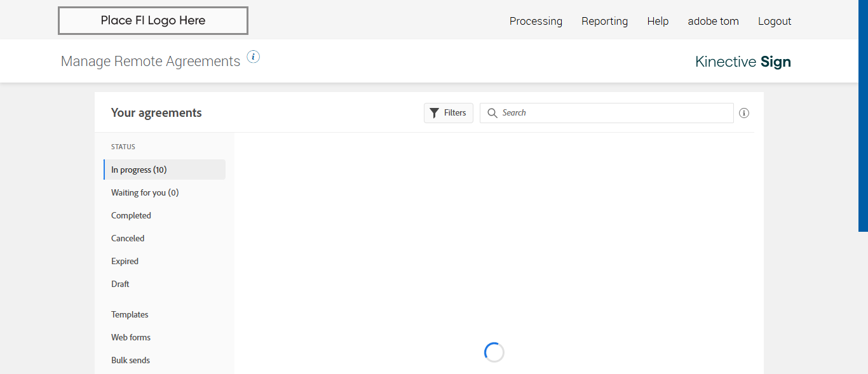Screen dimensions: 868x374
Task: Click the adobe tom user name
Action: click(x=713, y=21)
